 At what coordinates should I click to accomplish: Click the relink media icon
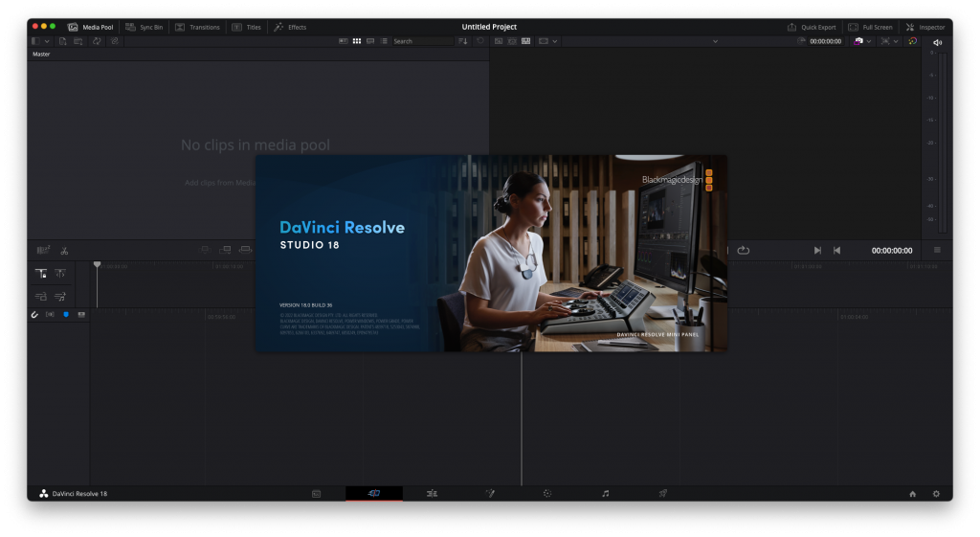coord(115,41)
